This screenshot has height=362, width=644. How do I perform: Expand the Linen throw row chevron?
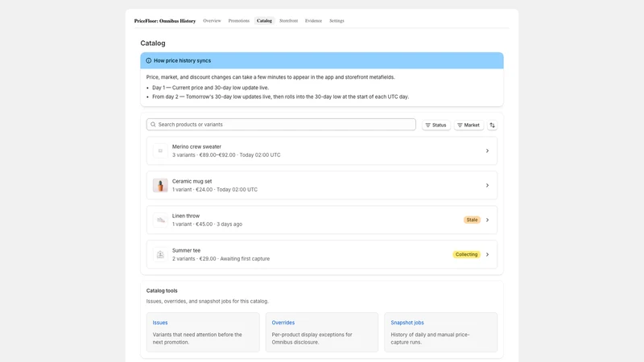click(488, 220)
